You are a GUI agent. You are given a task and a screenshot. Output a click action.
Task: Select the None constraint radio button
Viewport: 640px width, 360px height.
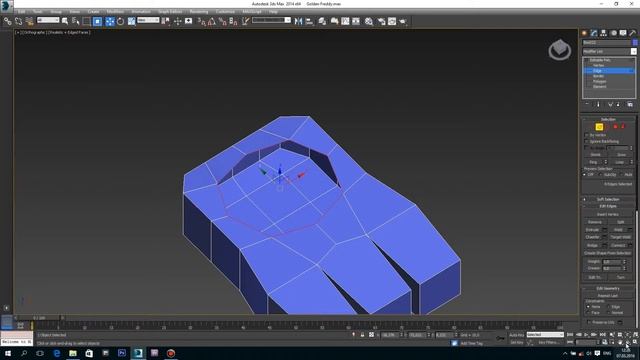coord(588,307)
